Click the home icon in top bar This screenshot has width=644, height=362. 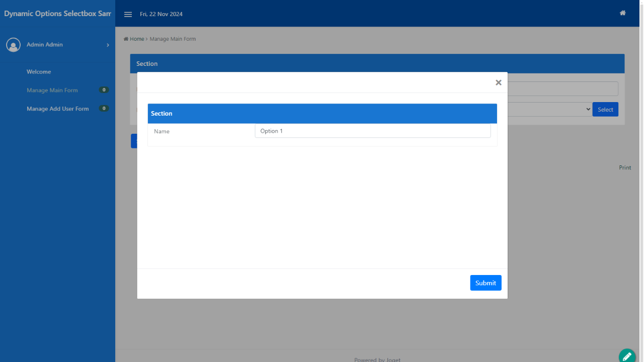[x=622, y=13]
